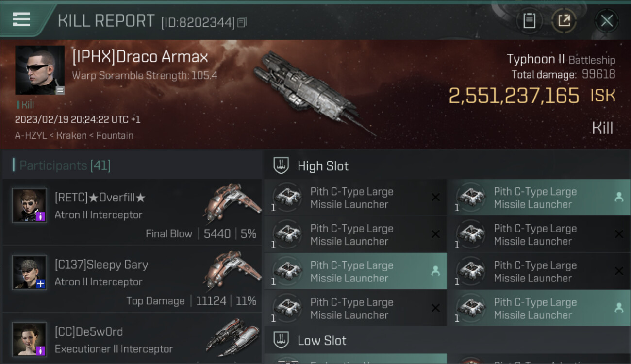Close the kill report window

click(x=606, y=21)
